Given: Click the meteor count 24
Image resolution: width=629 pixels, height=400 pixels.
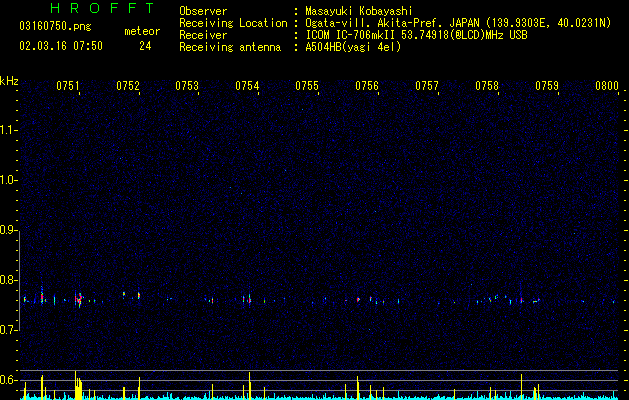Looking at the screenshot, I should (145, 46).
